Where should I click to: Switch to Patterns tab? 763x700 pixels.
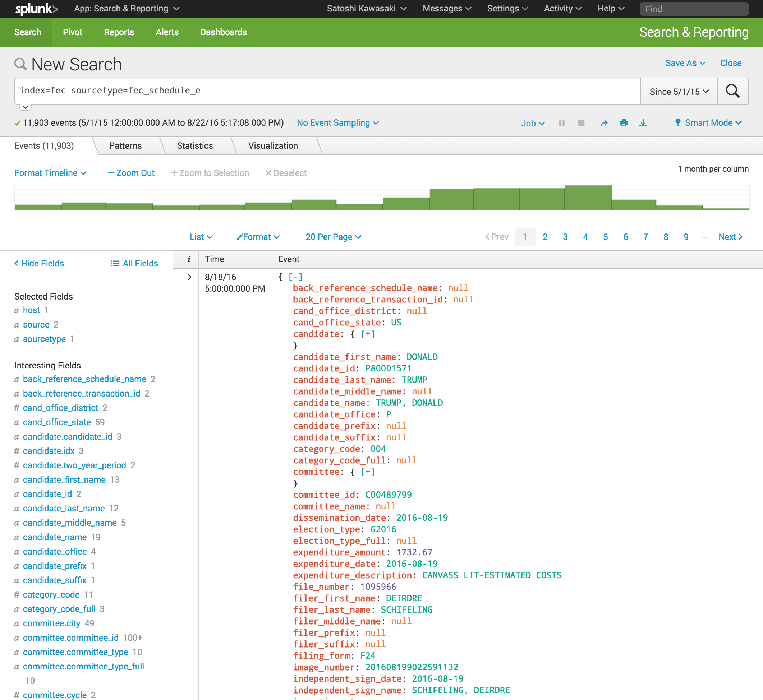(125, 146)
